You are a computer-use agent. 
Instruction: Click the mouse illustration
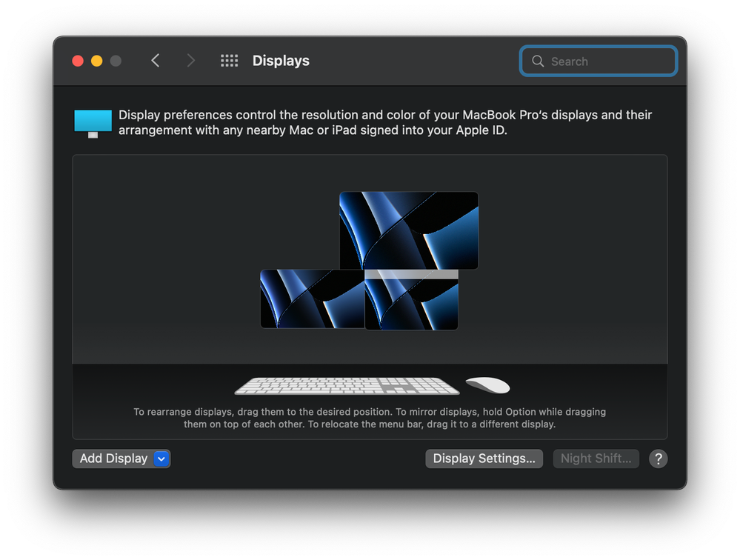(x=488, y=385)
